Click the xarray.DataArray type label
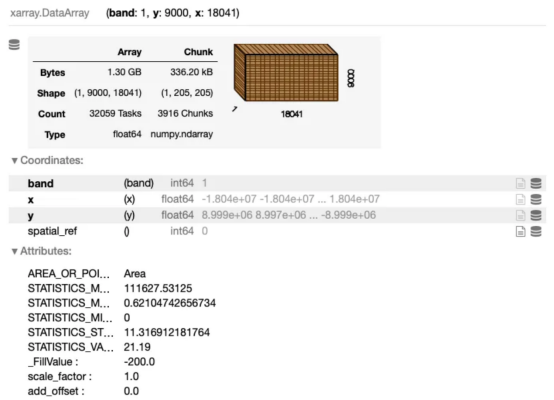 [x=49, y=13]
